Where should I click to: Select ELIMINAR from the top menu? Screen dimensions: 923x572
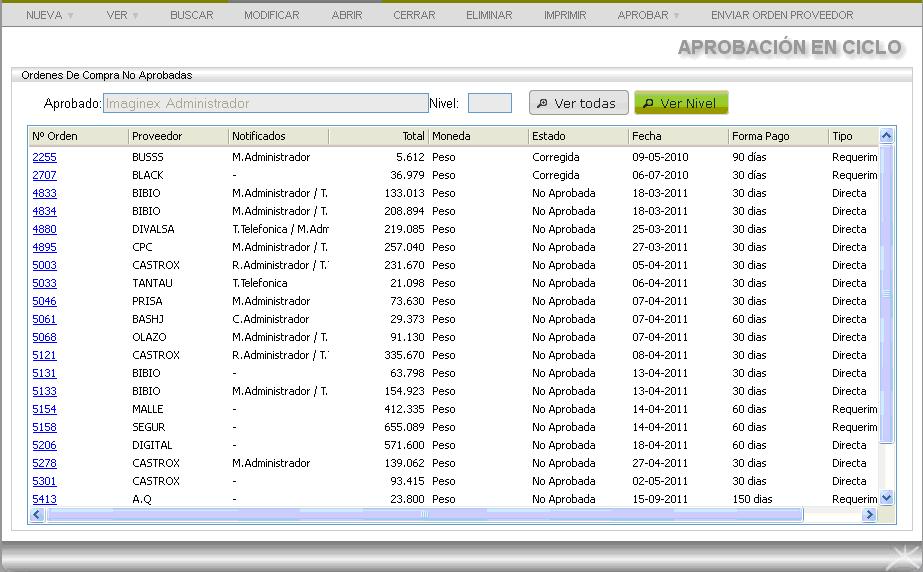pos(489,15)
